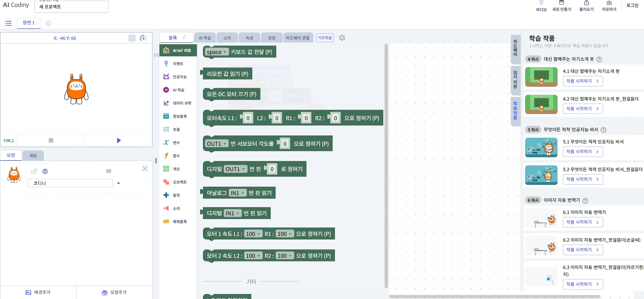Select the 정보블록 block category
Screen dimensions: 644x299
178,116
